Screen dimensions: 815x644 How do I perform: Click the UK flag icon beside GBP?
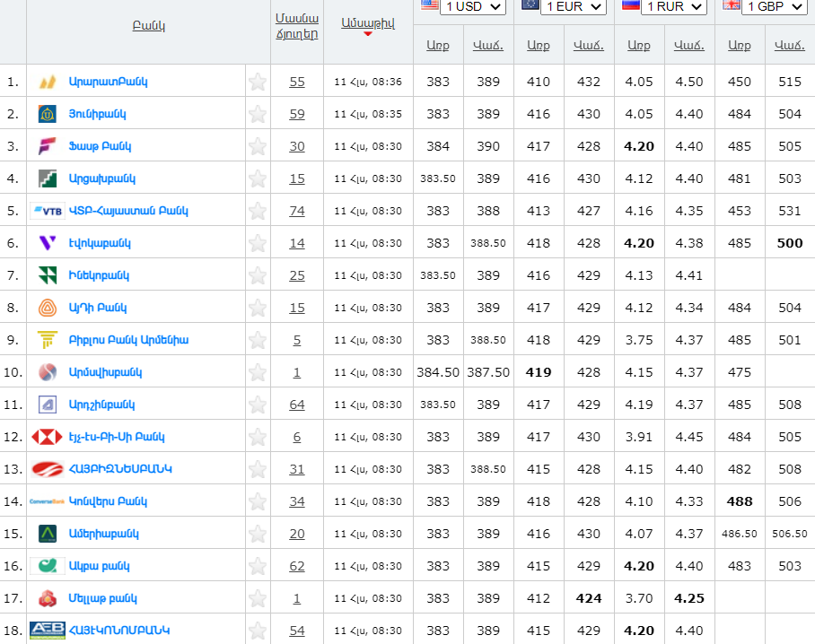732,4
